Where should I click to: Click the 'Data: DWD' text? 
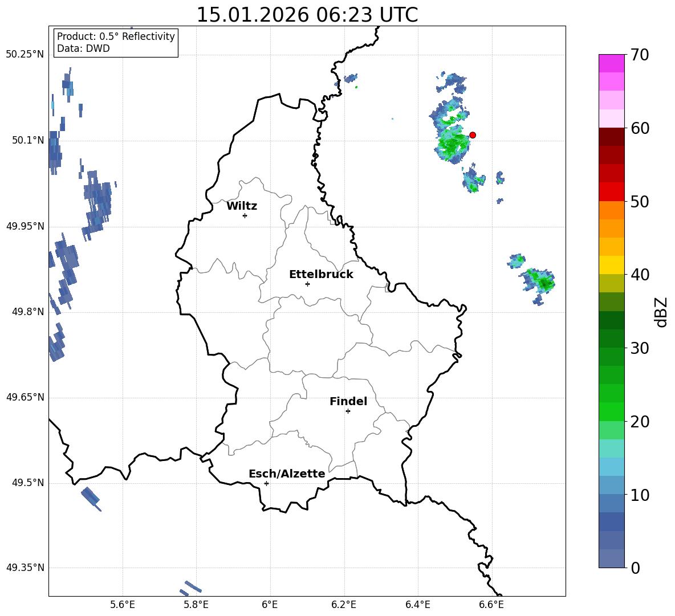click(x=83, y=48)
